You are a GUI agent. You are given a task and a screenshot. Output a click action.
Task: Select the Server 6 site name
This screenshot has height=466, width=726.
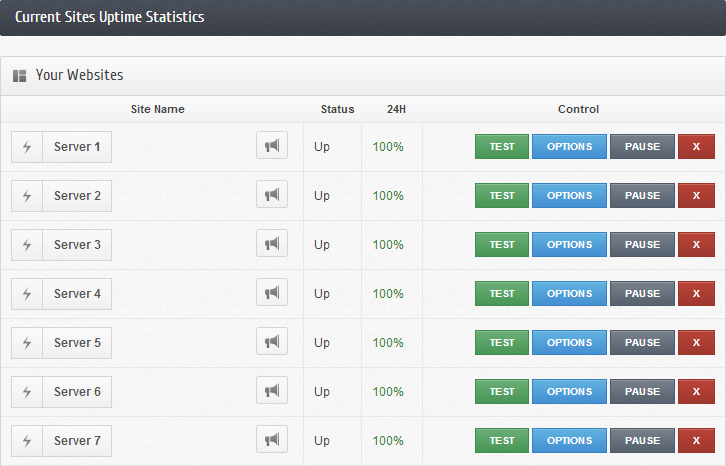(x=77, y=392)
